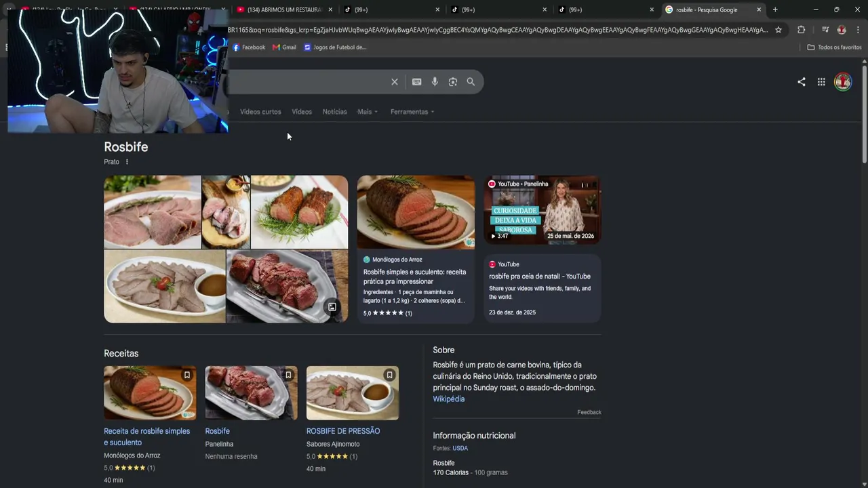The image size is (868, 488).
Task: Save the Panelinha Rosbife recipe
Action: tap(288, 375)
